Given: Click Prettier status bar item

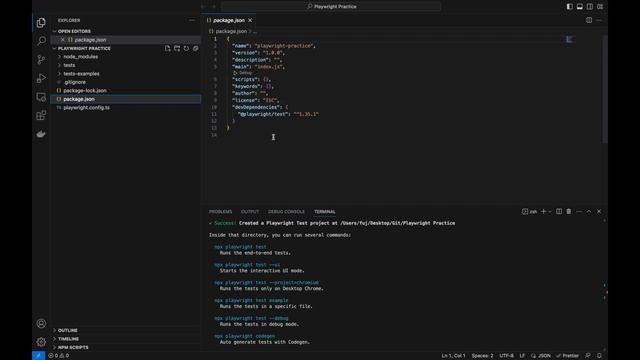Looking at the screenshot, I should tap(567, 356).
